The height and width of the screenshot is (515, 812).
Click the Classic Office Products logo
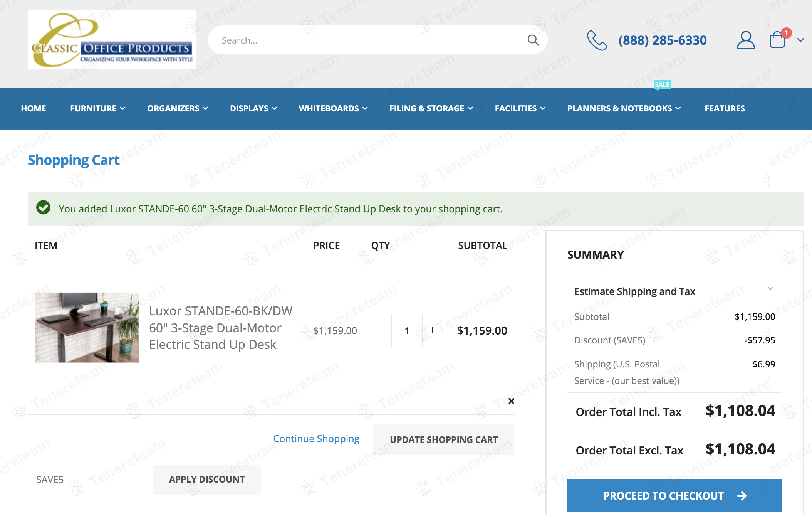click(112, 40)
